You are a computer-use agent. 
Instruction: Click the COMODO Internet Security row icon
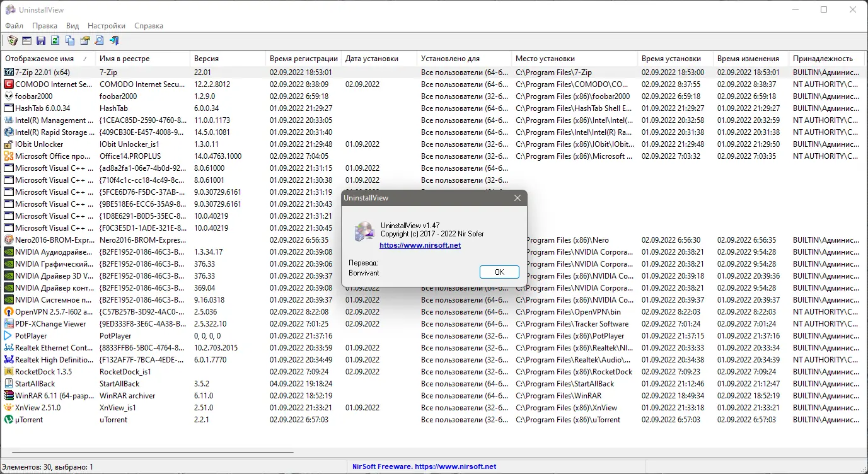coord(9,84)
